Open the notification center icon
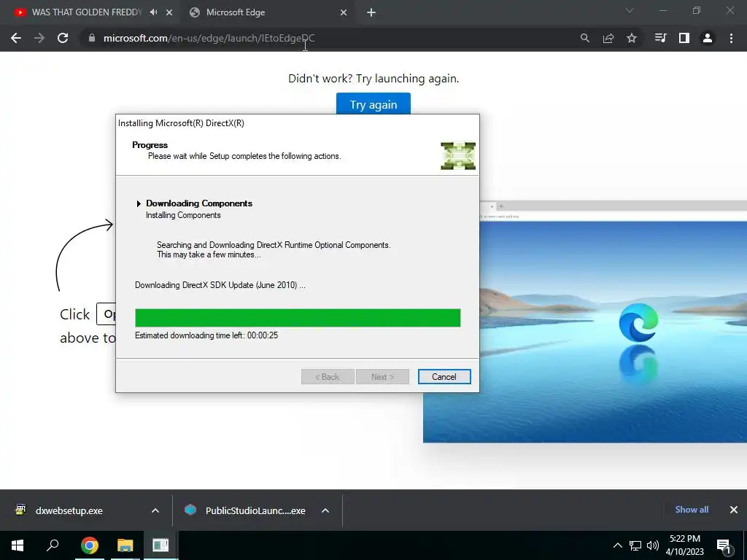The image size is (747, 560). click(724, 545)
